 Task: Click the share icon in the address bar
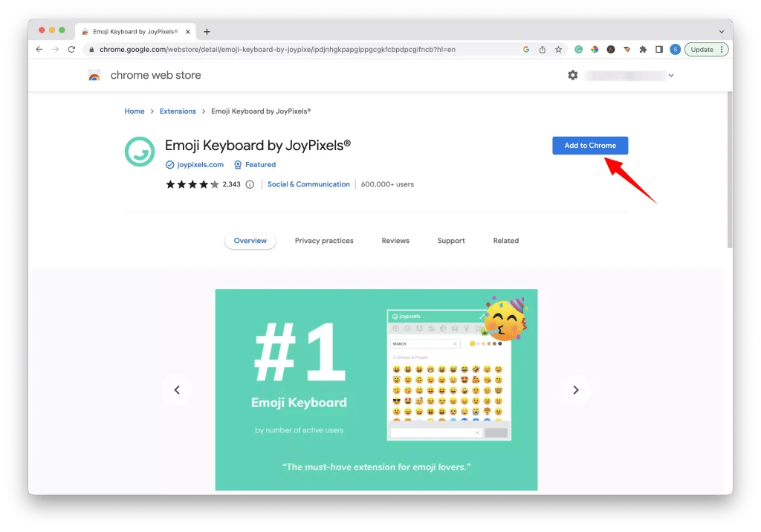point(543,49)
